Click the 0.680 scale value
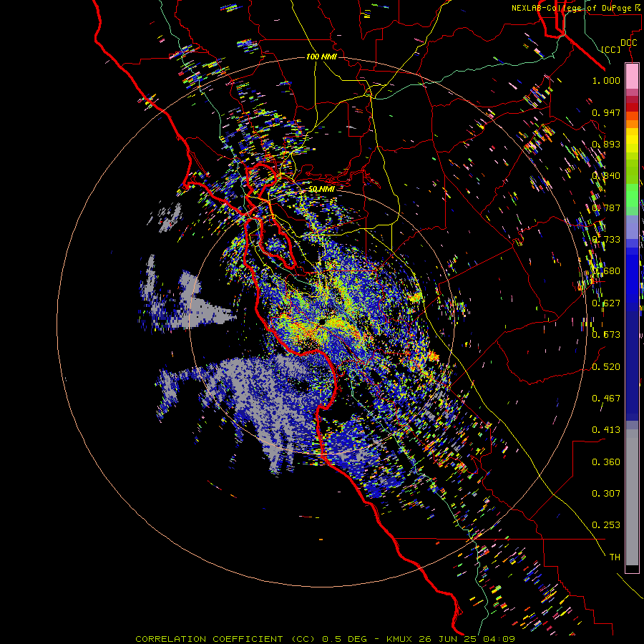The height and width of the screenshot is (644, 644). click(606, 270)
